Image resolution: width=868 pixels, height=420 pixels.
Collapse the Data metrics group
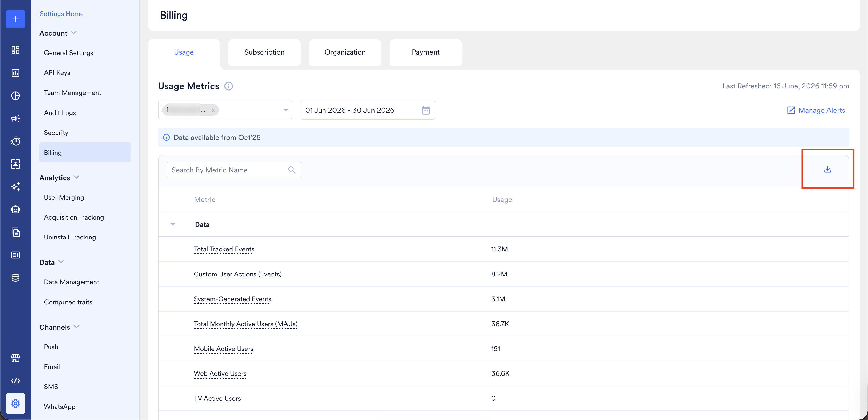(173, 225)
